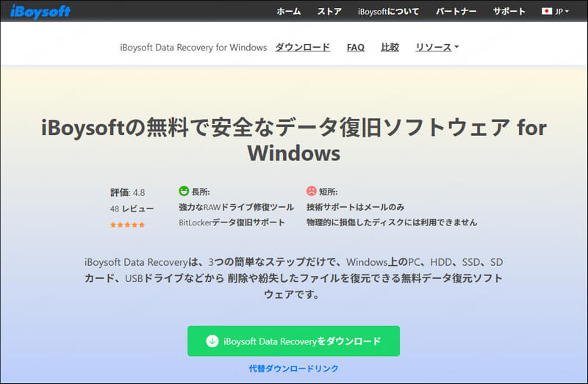Screen dimensions: 588x384
Task: Click the 長所: label
Action: pyautogui.click(x=201, y=192)
